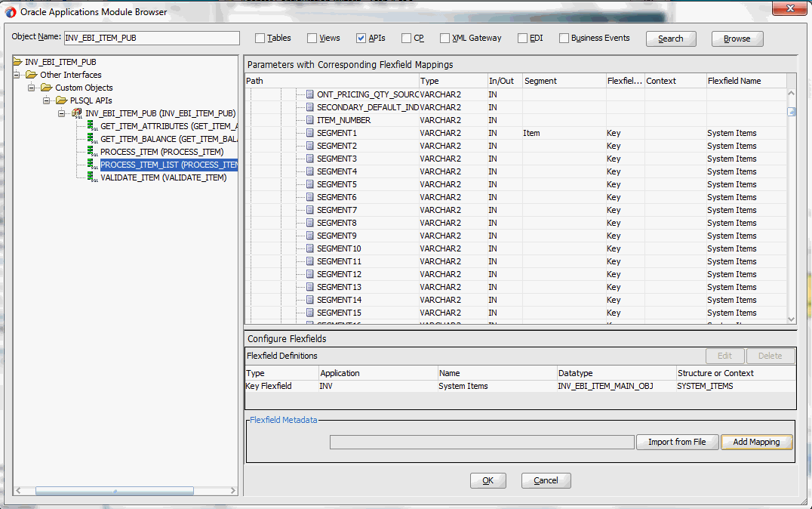Screen dimensions: 812x509
Task: Collapse the Other Interfaces tree node
Action: pos(17,76)
